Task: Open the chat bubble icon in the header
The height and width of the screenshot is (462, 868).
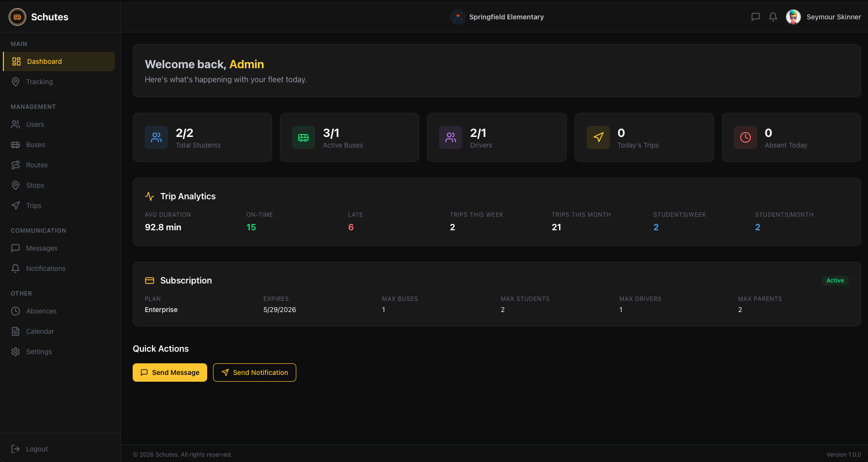Action: click(x=755, y=16)
